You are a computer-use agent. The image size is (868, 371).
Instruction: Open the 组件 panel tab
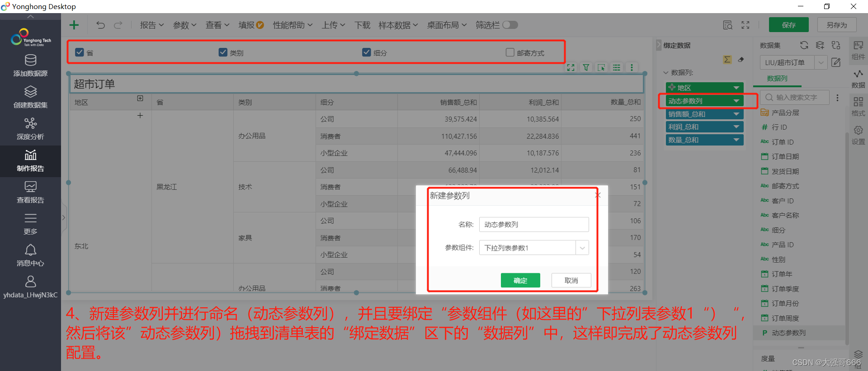pos(858,51)
